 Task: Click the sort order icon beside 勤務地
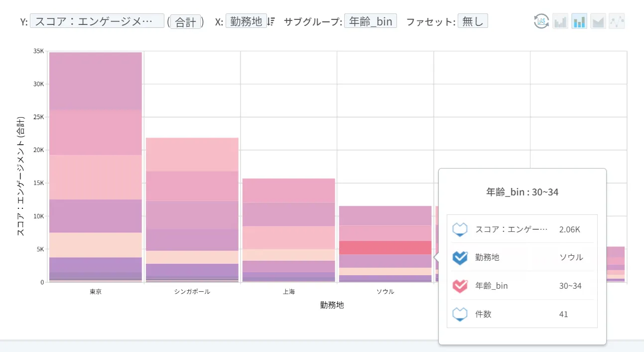271,21
